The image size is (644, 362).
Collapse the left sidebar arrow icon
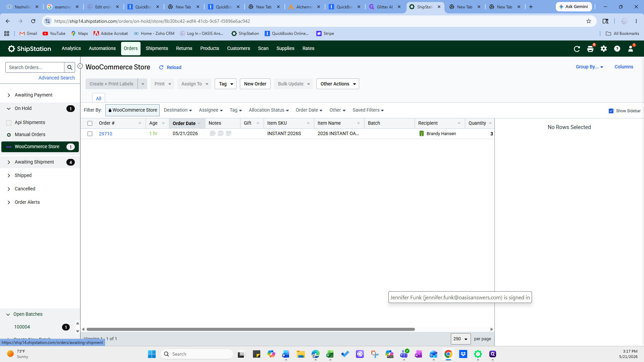tap(80, 66)
